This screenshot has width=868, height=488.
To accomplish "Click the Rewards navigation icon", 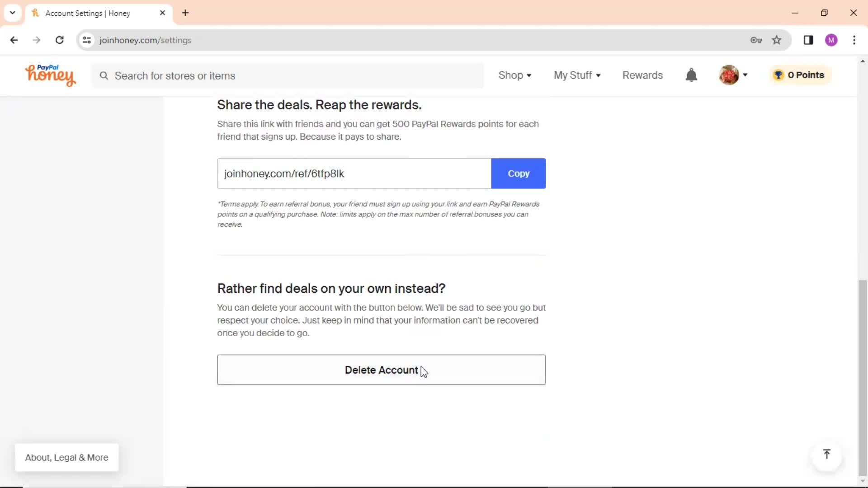I will [x=643, y=75].
